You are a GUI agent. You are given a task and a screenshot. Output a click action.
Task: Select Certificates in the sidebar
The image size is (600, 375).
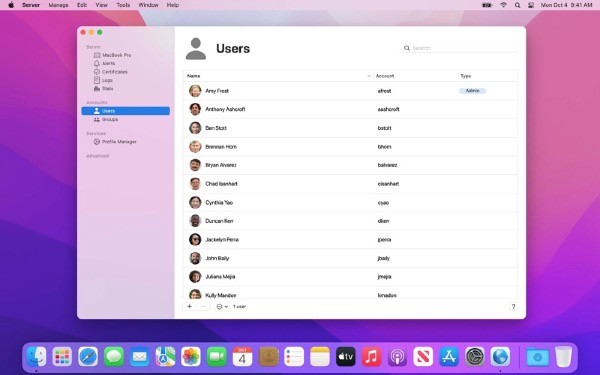click(111, 72)
